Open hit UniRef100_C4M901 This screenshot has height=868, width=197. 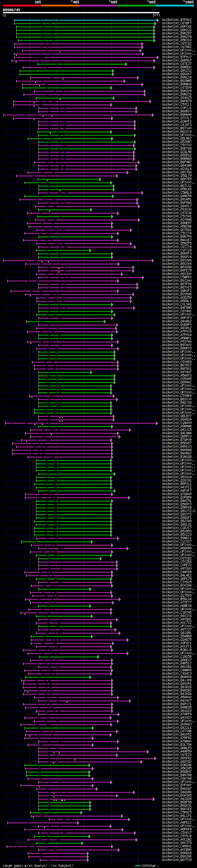(177, 846)
